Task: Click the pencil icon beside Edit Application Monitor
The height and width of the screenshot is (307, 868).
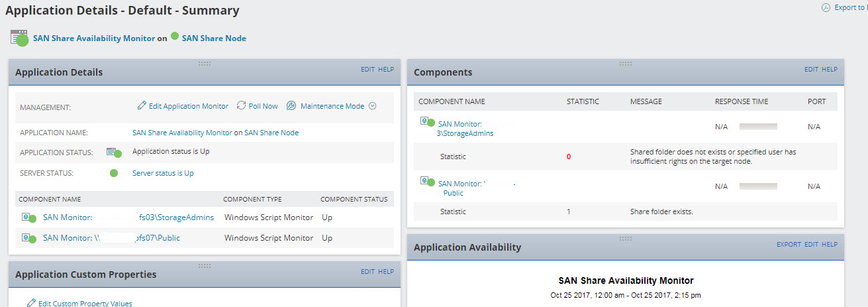Action: click(142, 106)
